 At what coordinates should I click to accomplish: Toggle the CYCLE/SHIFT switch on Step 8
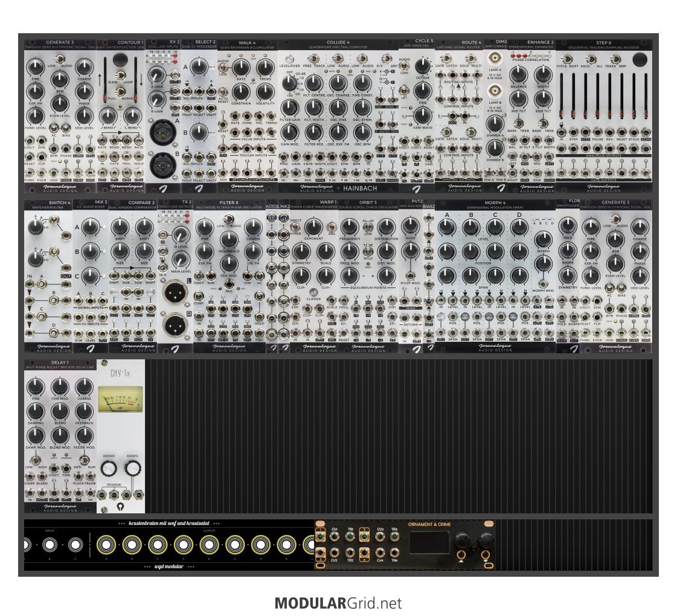(x=568, y=59)
